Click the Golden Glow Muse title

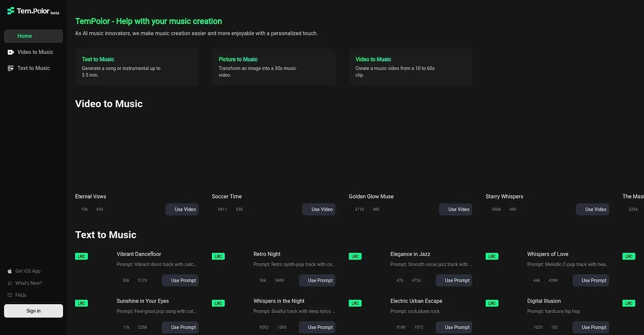tap(371, 197)
